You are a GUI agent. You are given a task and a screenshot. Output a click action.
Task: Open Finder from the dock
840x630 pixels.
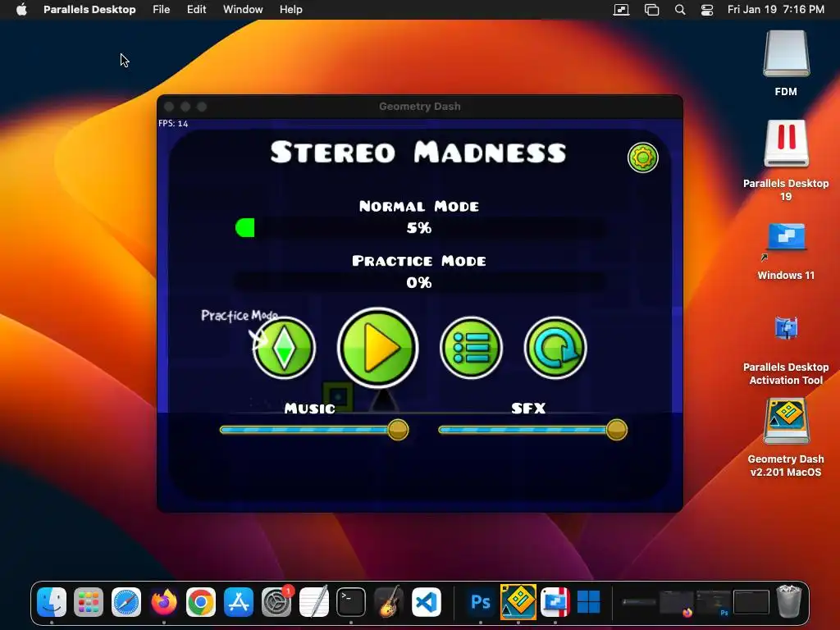tap(52, 602)
